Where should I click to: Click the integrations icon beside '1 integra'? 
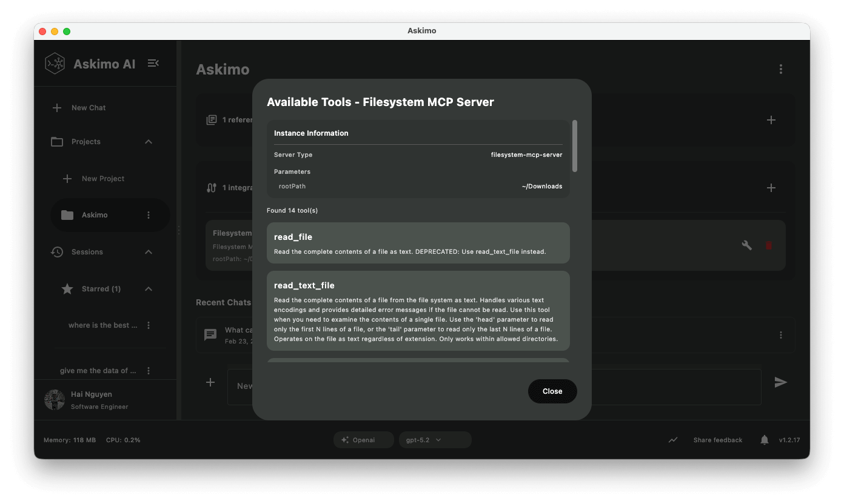tap(212, 188)
